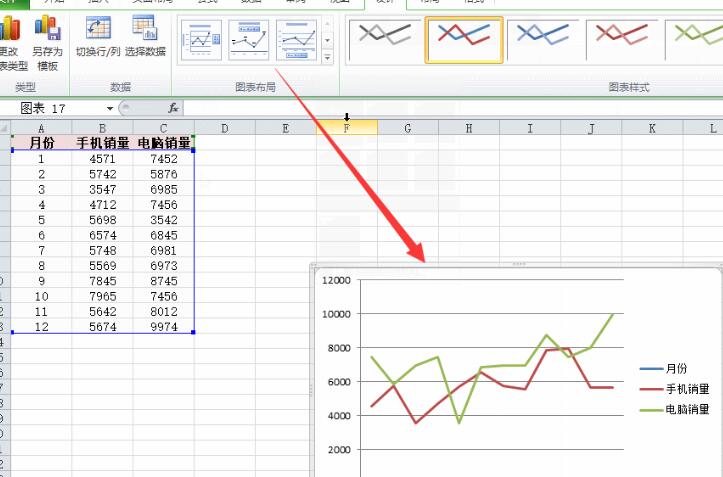Image resolution: width=723 pixels, height=477 pixels.
Task: Select column A header
Action: click(41, 128)
